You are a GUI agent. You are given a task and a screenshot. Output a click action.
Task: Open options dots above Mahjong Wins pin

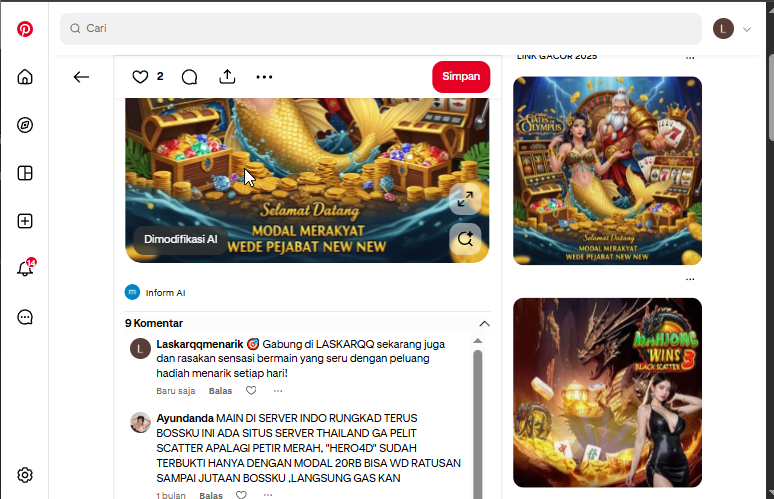tap(690, 279)
